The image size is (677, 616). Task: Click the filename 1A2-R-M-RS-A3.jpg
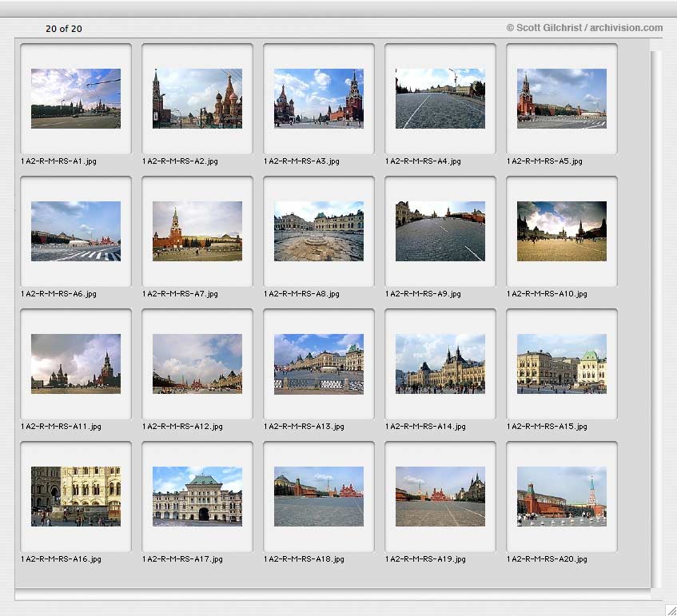pyautogui.click(x=301, y=161)
